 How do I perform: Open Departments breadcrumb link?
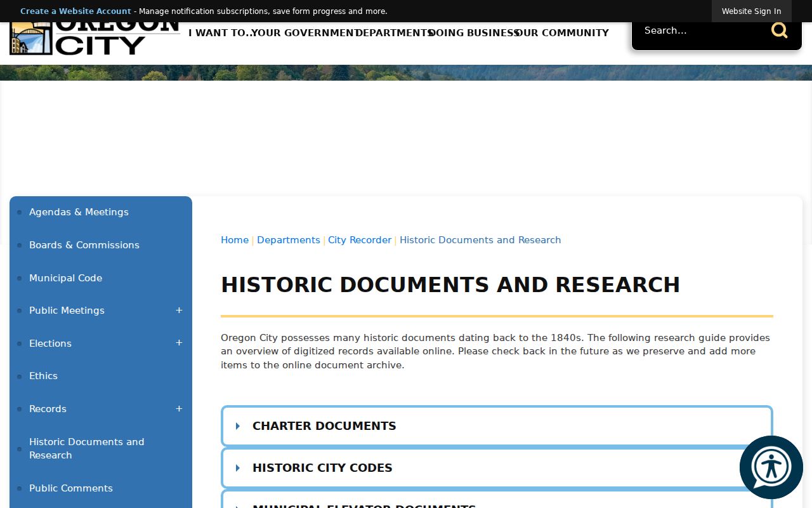coord(289,240)
